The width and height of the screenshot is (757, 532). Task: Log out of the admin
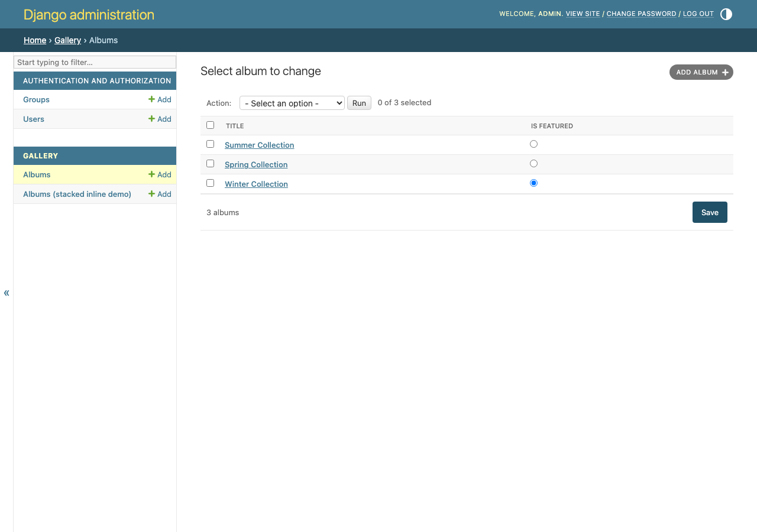[698, 14]
